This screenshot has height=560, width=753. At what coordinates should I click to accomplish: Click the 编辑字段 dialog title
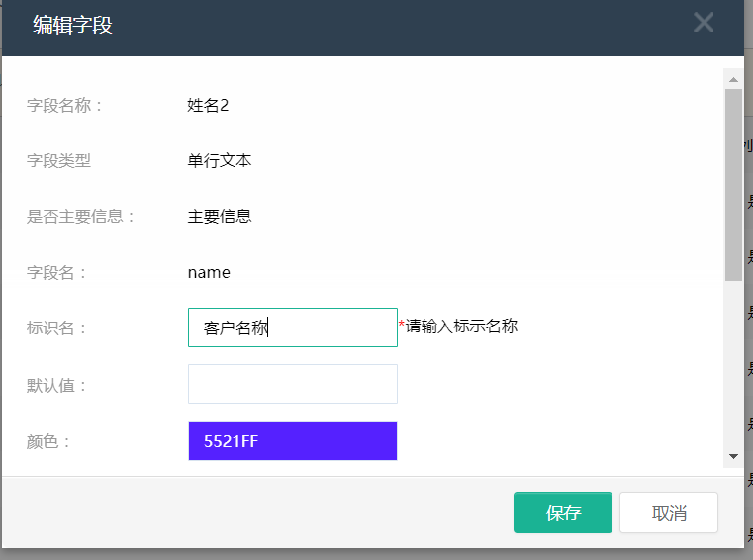(x=72, y=25)
